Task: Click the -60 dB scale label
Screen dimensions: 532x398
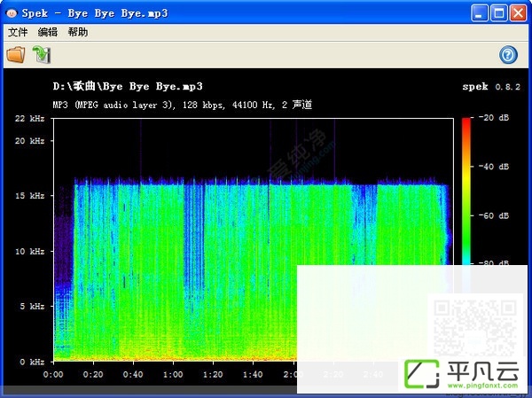Action: coord(494,215)
